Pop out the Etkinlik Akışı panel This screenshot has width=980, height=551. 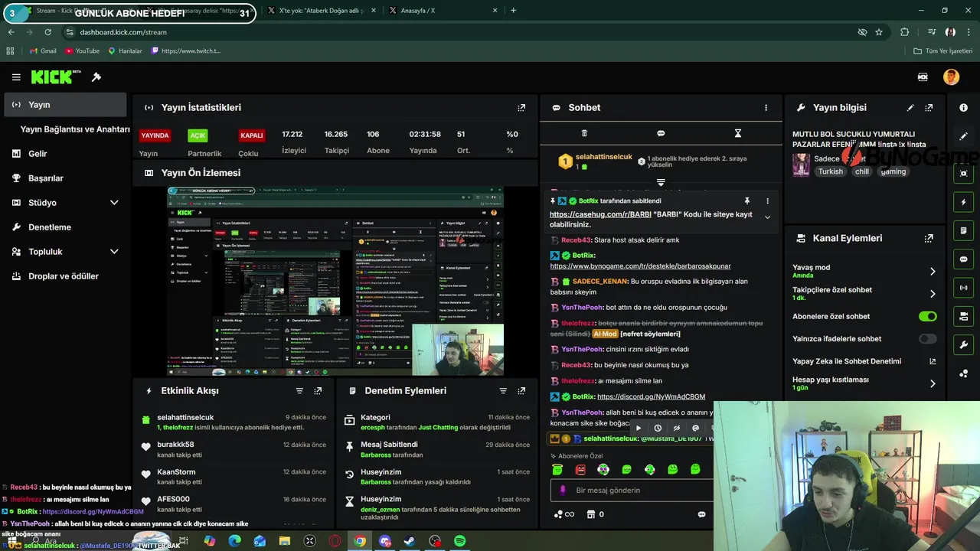pyautogui.click(x=318, y=391)
